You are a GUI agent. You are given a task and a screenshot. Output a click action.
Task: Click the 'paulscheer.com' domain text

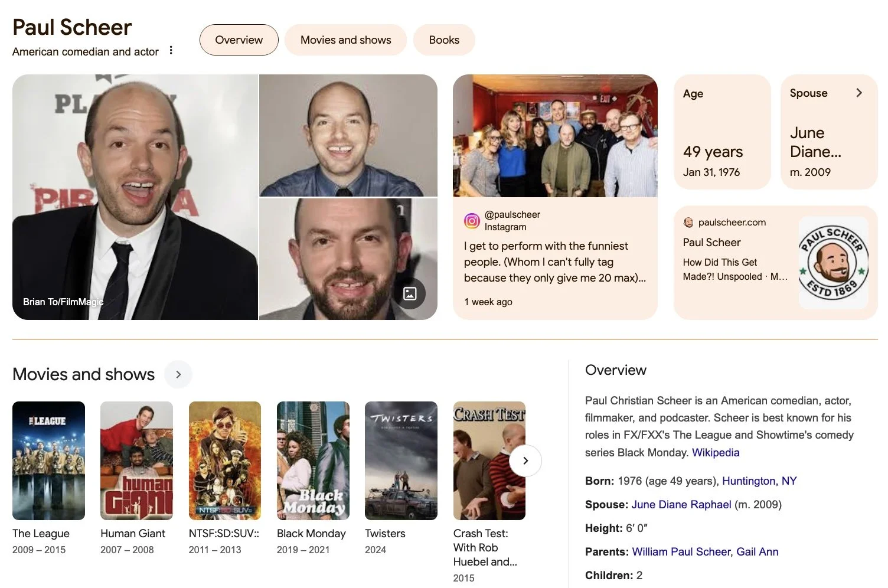tap(732, 222)
